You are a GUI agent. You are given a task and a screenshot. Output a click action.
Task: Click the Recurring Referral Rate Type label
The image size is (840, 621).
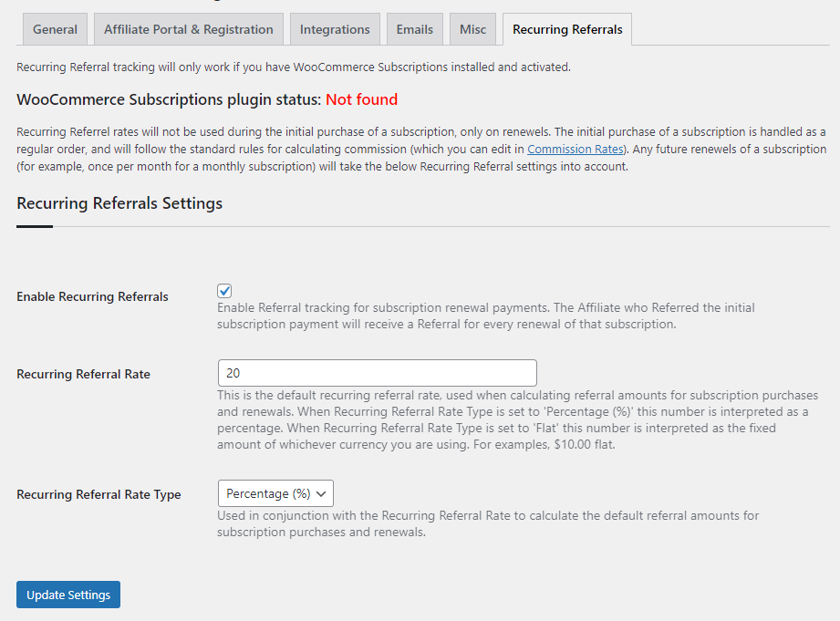(x=99, y=493)
